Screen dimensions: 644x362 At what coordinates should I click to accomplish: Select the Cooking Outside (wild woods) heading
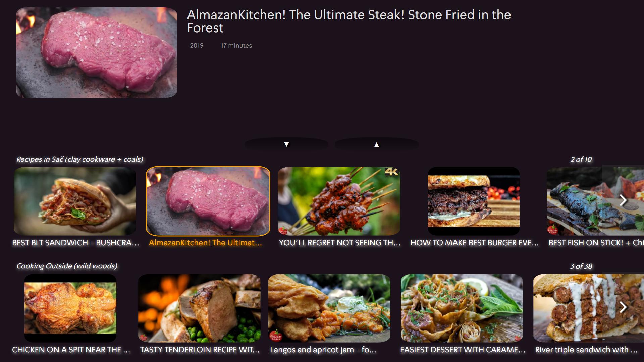point(67,266)
